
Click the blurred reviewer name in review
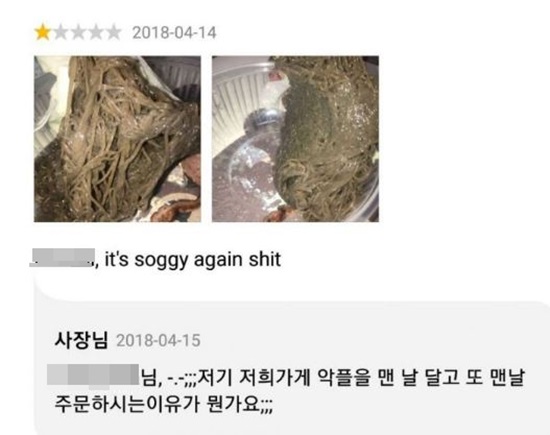[x=62, y=258]
